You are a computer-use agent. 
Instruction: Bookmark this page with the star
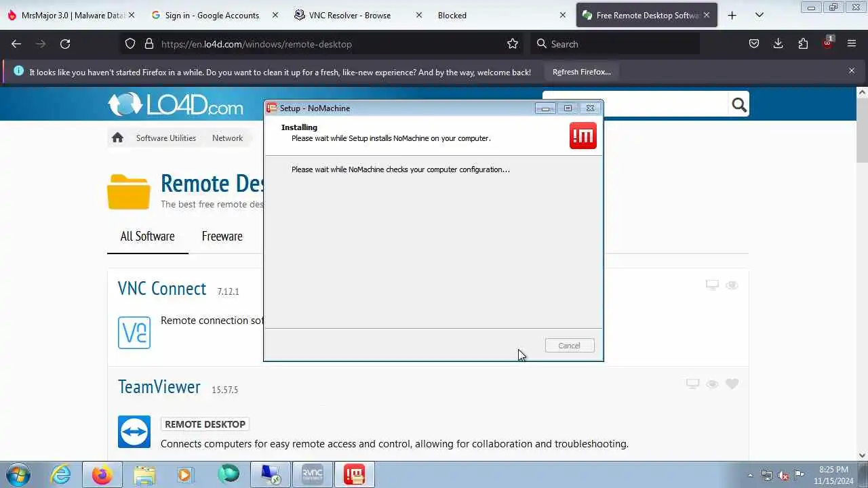(x=513, y=43)
